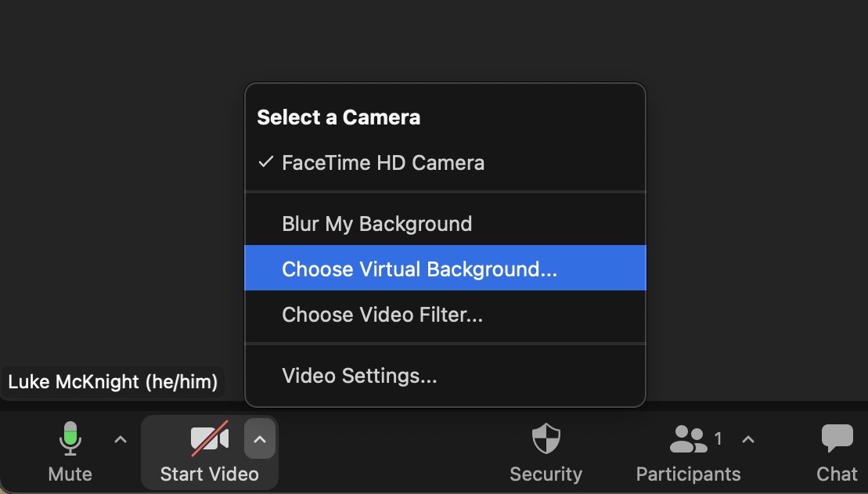
Task: Open Choose Video Filter option
Action: pyautogui.click(x=382, y=315)
